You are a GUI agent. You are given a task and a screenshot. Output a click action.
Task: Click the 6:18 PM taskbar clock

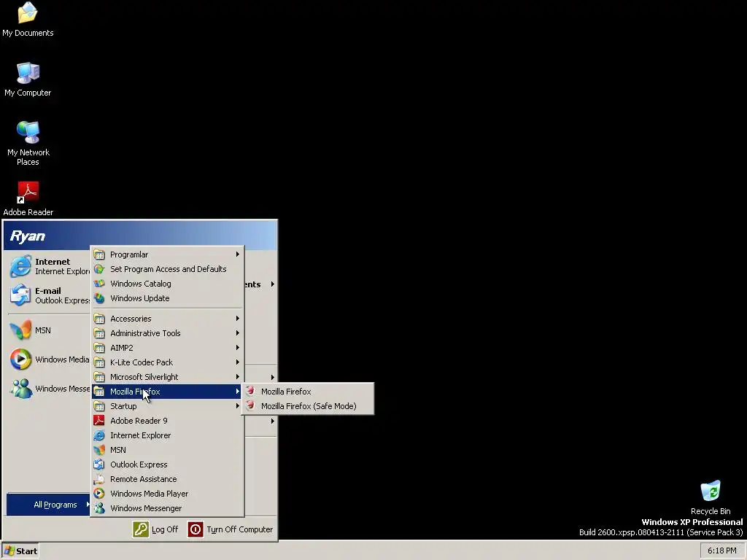click(x=721, y=551)
